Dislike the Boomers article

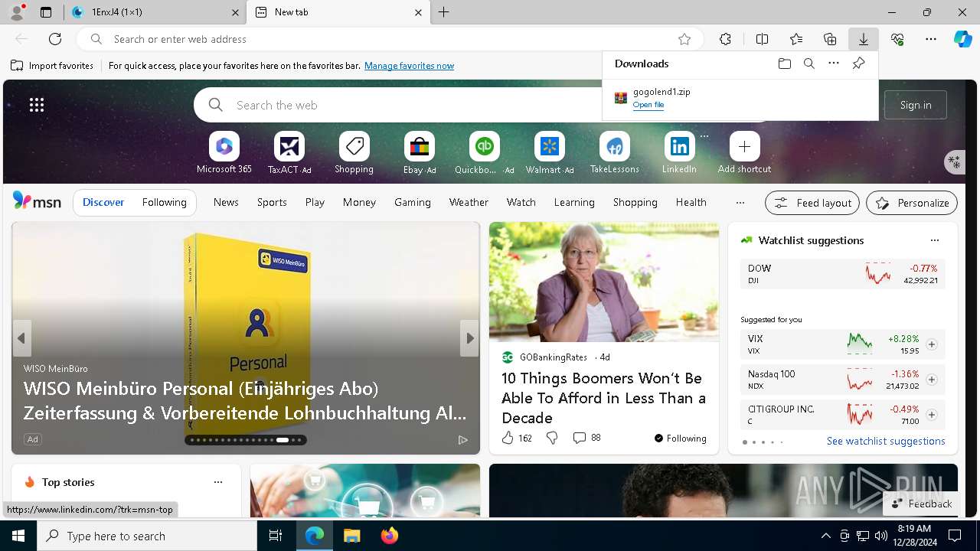click(x=552, y=438)
